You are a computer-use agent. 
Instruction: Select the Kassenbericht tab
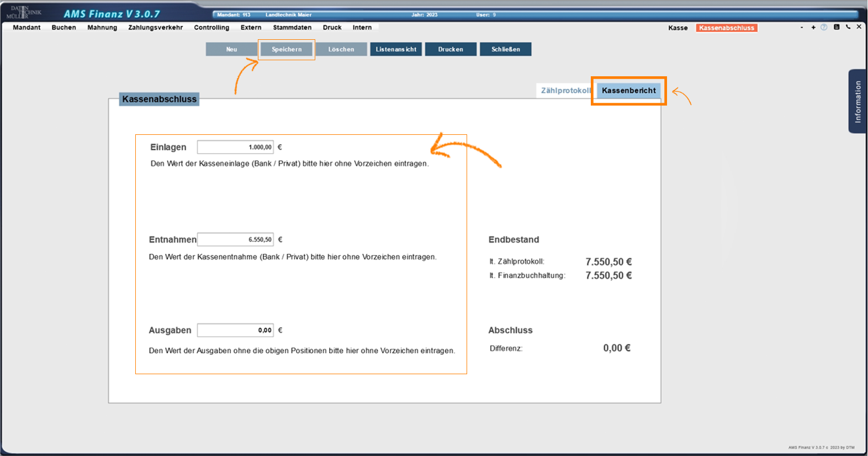(x=628, y=91)
